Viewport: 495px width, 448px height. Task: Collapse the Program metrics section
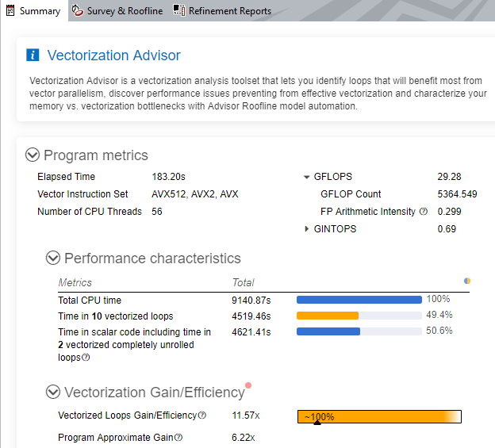tap(33, 155)
